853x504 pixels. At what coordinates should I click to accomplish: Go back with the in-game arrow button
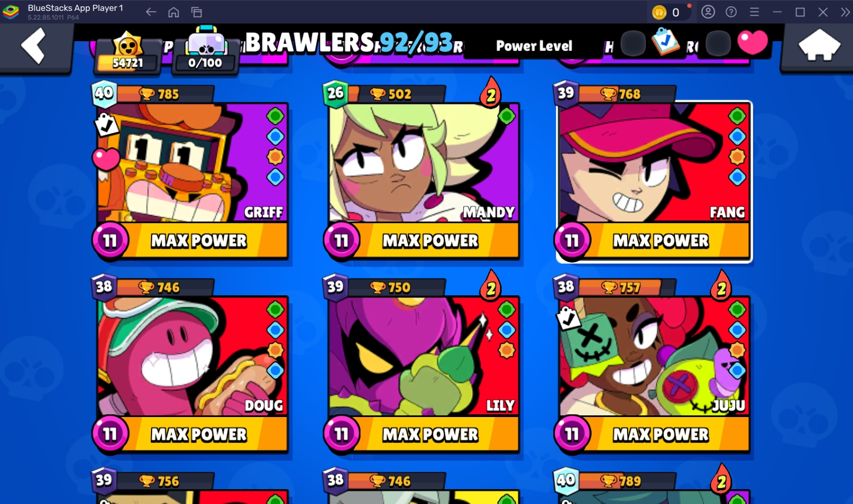tap(34, 47)
